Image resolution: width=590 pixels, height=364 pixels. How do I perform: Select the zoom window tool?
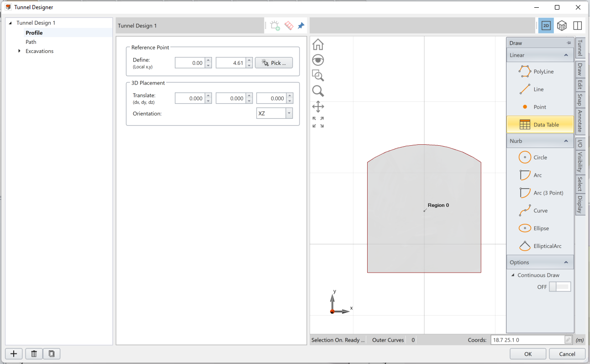318,75
